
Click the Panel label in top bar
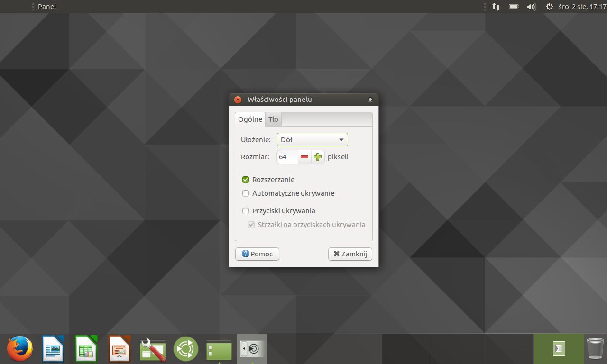click(47, 7)
